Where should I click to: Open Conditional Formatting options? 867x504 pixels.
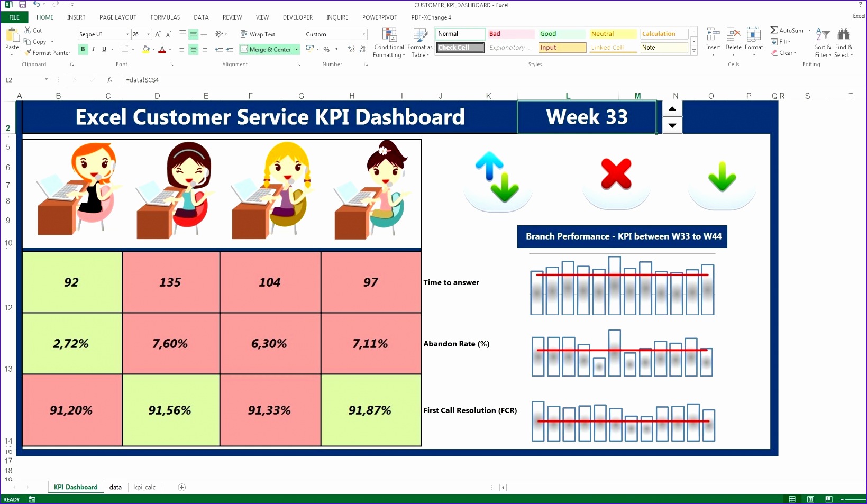click(x=389, y=42)
